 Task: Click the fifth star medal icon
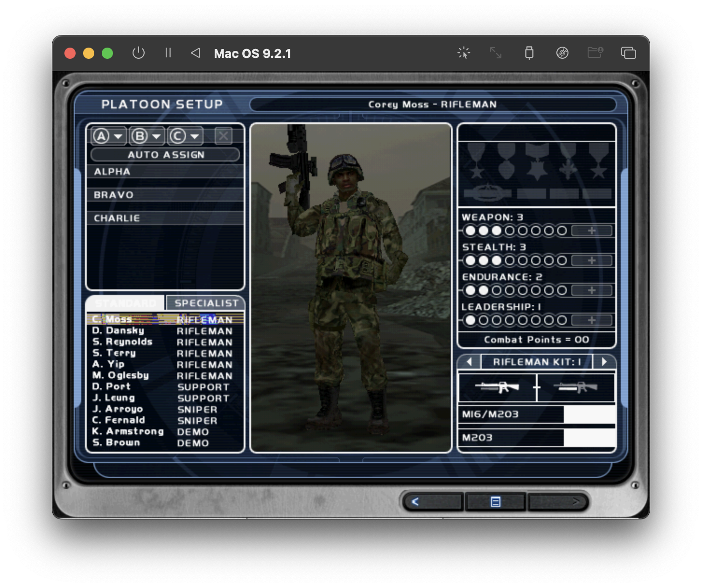click(x=598, y=161)
